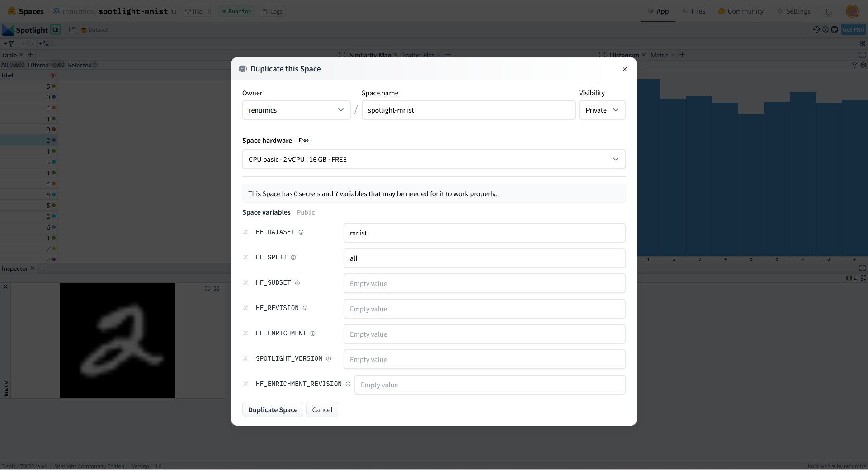Image resolution: width=868 pixels, height=470 pixels.
Task: Show info icon next to HF_SUBSET
Action: click(x=297, y=283)
